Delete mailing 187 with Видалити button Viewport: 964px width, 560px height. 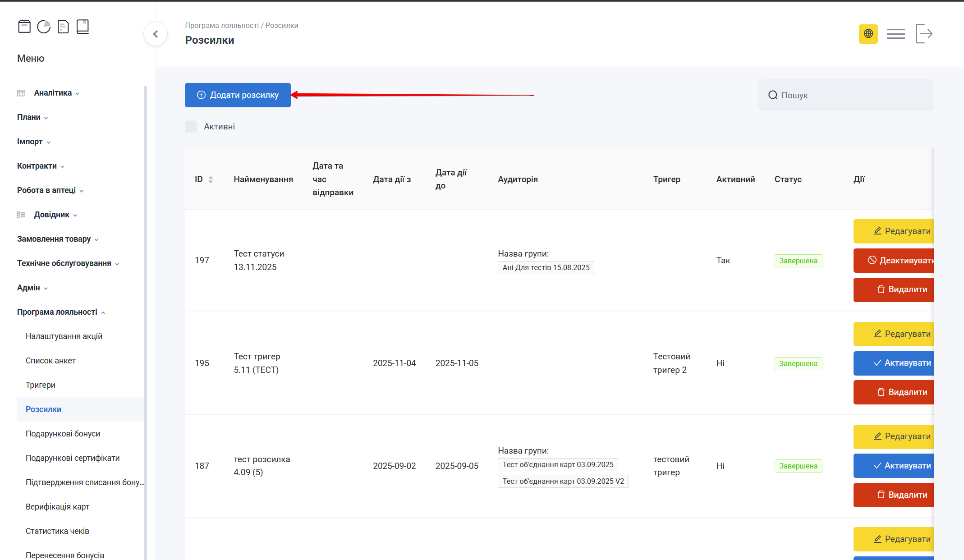pos(894,495)
